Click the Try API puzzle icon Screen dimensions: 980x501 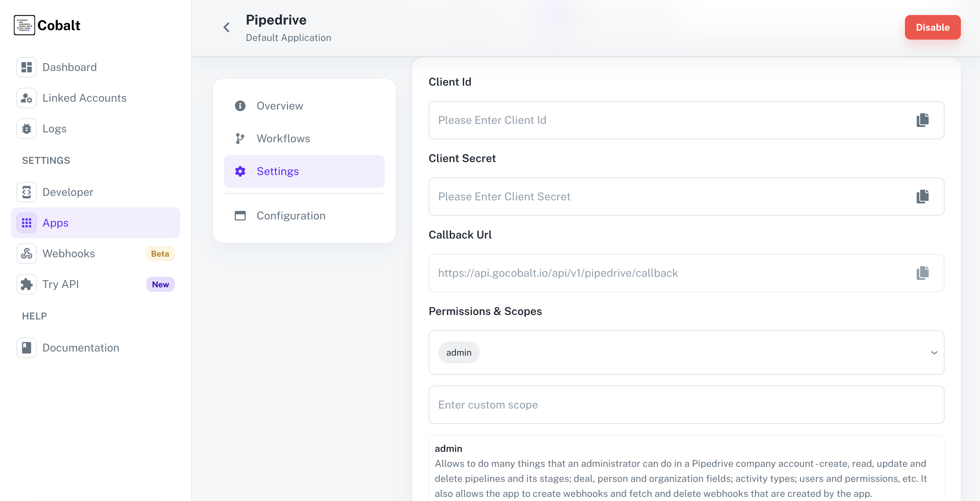26,284
